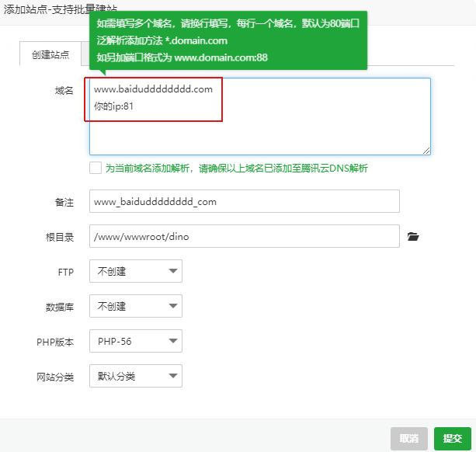Click www.baidudddddddd.com text in domain box
Viewport: 476px width, 452px height.
[x=153, y=89]
